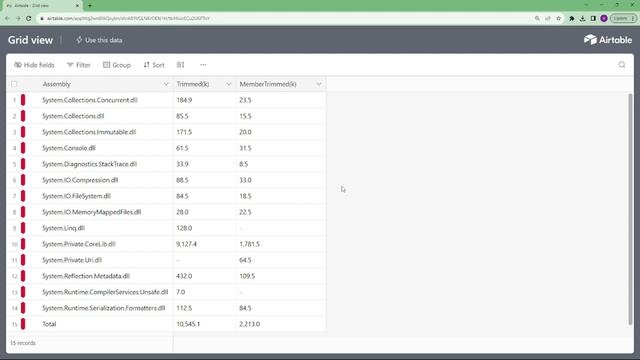This screenshot has width=640, height=360.
Task: Open the browser profile avatar
Action: (x=604, y=18)
